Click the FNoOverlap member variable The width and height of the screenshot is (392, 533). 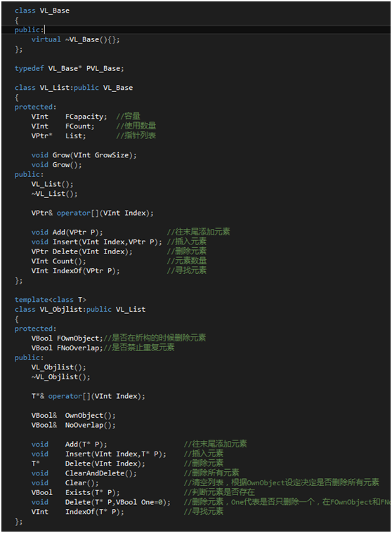coord(79,348)
